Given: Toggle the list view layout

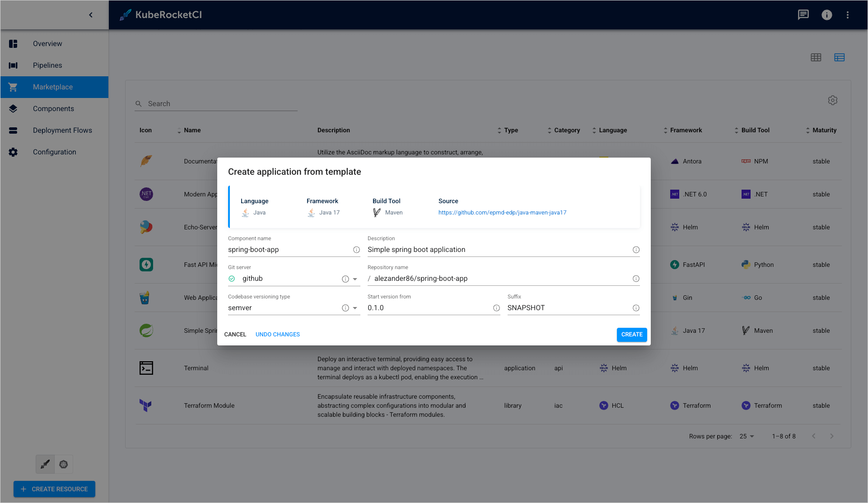Looking at the screenshot, I should (x=839, y=57).
